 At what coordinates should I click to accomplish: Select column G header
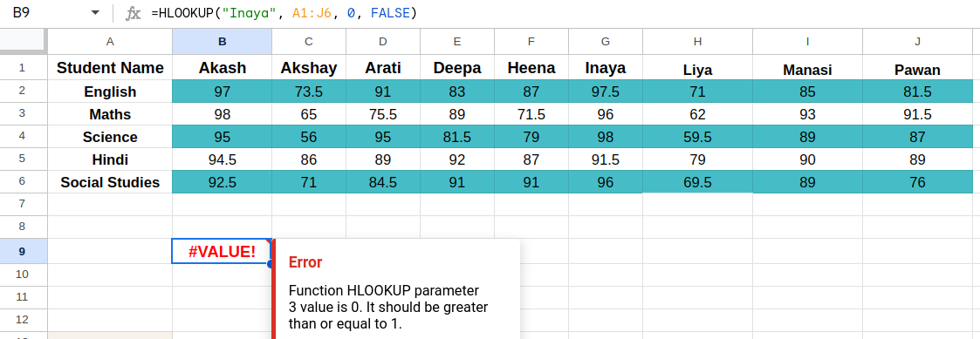pos(605,41)
